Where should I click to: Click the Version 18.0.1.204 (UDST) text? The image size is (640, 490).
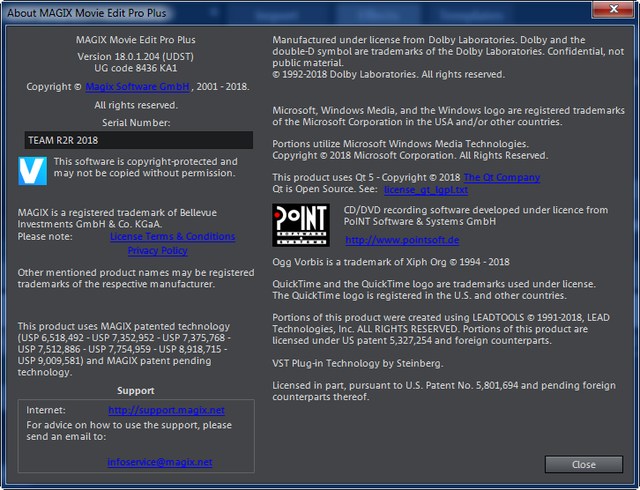(136, 56)
